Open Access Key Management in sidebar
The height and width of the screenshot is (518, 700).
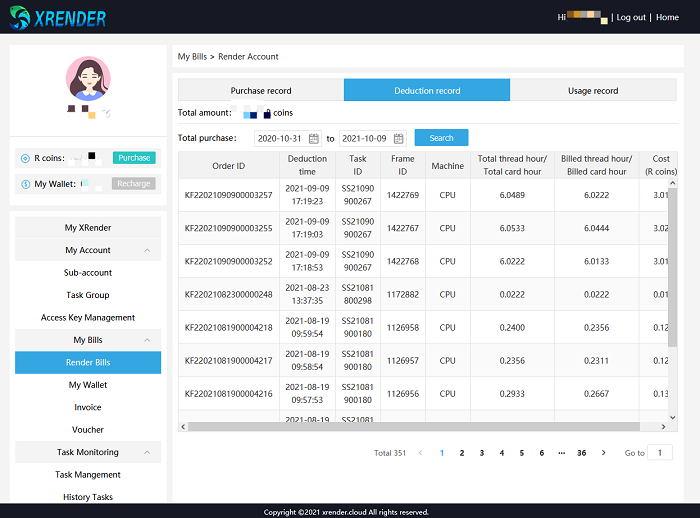click(x=88, y=318)
